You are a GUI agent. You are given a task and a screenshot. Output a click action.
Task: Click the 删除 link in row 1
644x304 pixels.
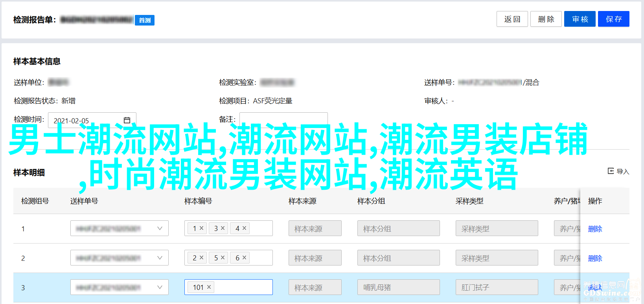point(595,229)
